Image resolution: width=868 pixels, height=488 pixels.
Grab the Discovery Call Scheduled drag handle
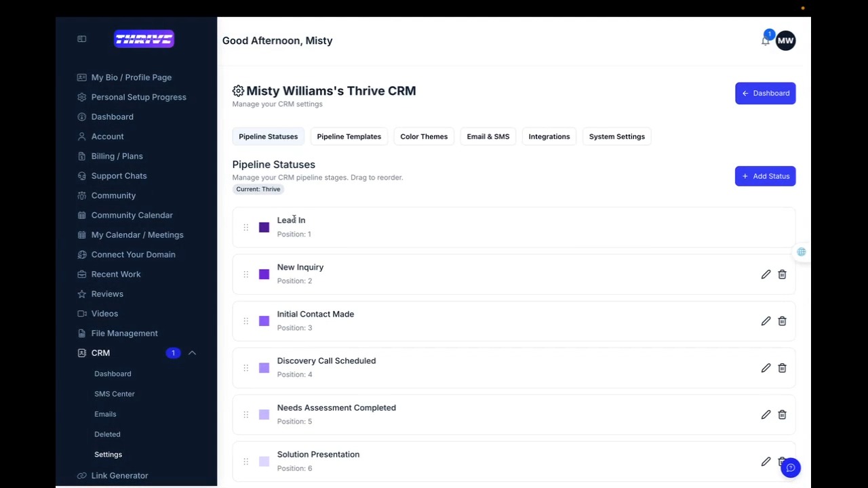point(246,368)
